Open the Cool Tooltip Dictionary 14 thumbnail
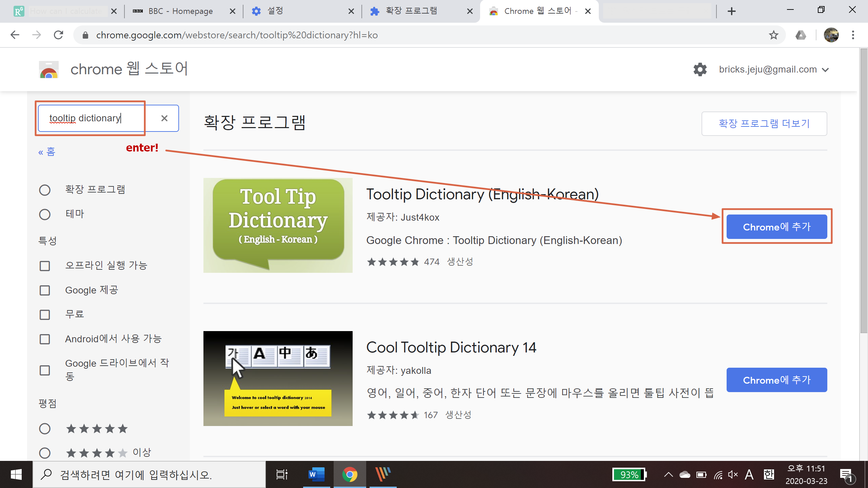Image resolution: width=868 pixels, height=488 pixels. (x=278, y=378)
